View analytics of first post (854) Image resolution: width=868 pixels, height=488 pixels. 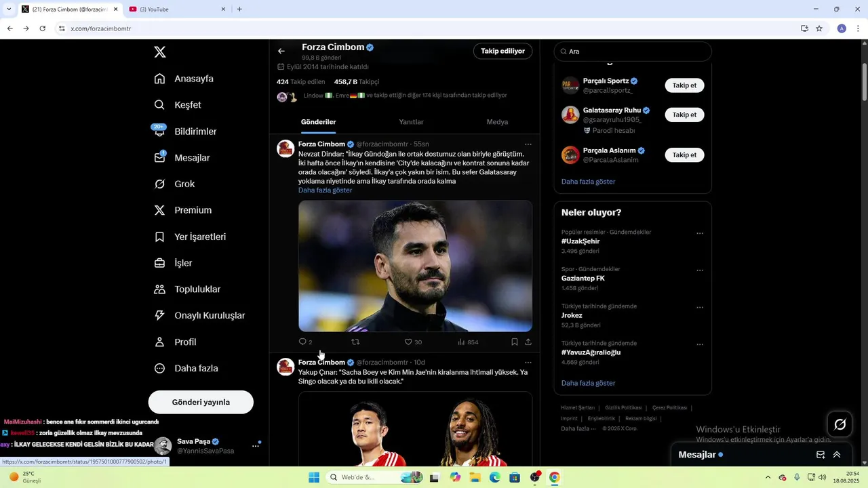[x=468, y=342]
